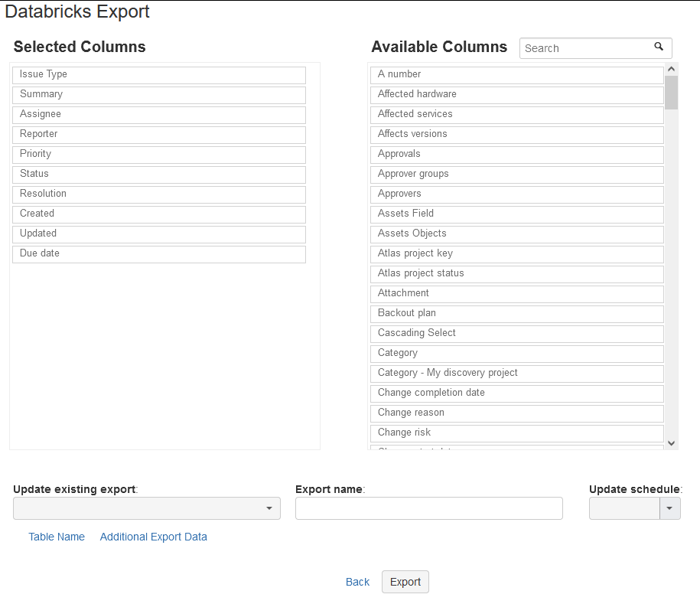700x604 pixels.
Task: Pick Affected hardware from Available Columns
Action: click(517, 95)
